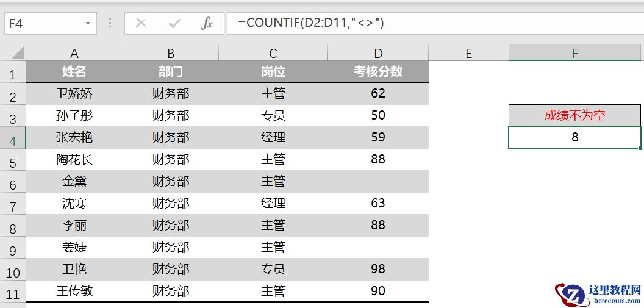Select empty score cell in 姜婕's row

click(378, 247)
